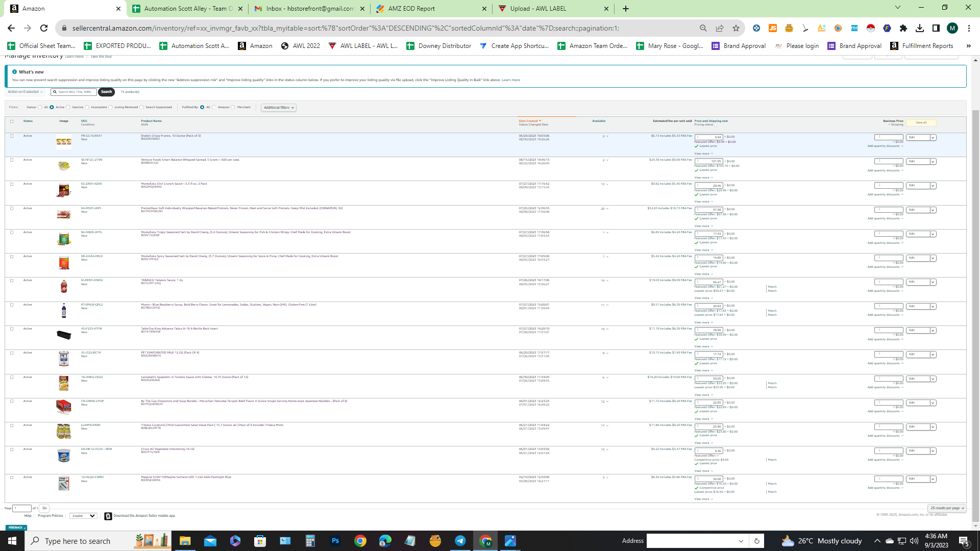
Task: Reload the page with the refresh icon
Action: coord(44,28)
